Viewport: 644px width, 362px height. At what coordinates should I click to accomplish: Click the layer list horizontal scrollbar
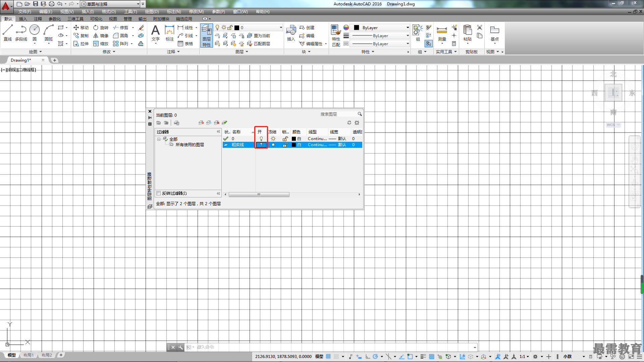pos(259,194)
